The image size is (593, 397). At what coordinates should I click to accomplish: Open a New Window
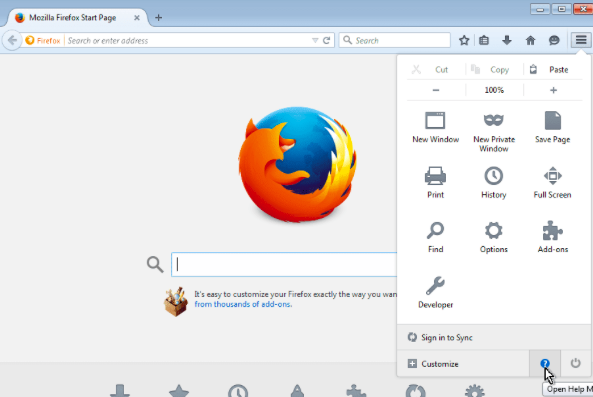tap(435, 128)
